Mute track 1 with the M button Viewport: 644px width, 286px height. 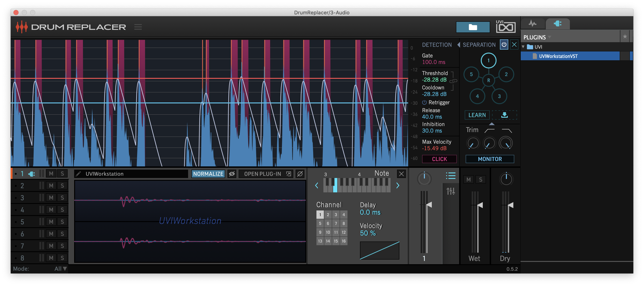(51, 173)
